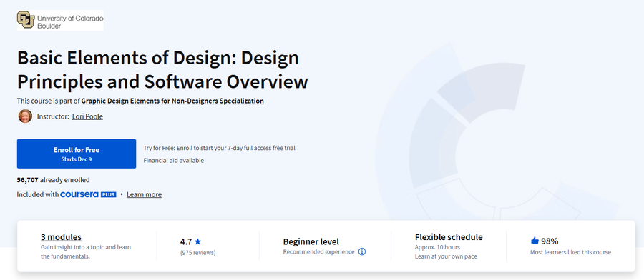Click the blue star rating icon
The image size is (644, 280).
pyautogui.click(x=198, y=241)
